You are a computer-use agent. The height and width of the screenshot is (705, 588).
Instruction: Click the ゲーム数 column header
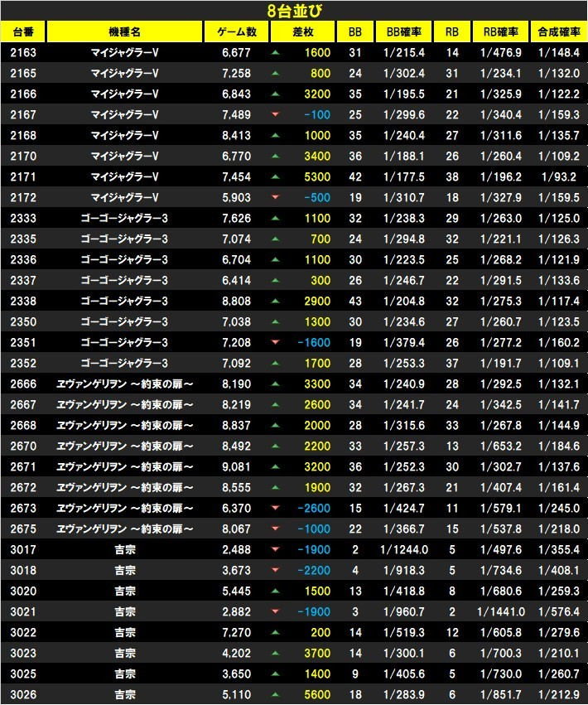[237, 32]
